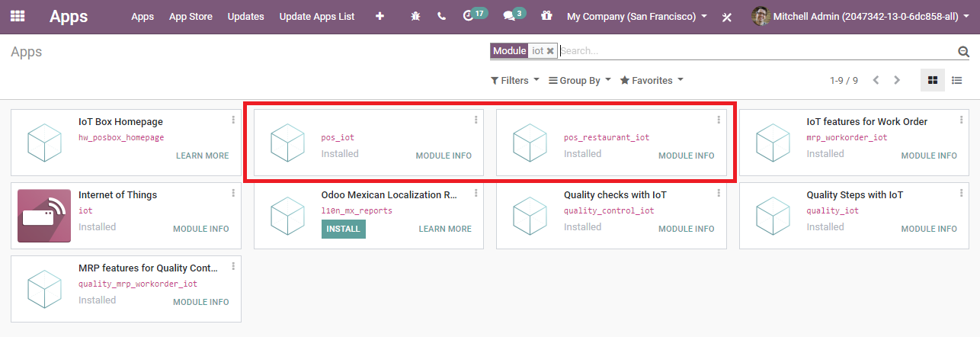
Task: Open the App Store menu
Action: [x=191, y=16]
